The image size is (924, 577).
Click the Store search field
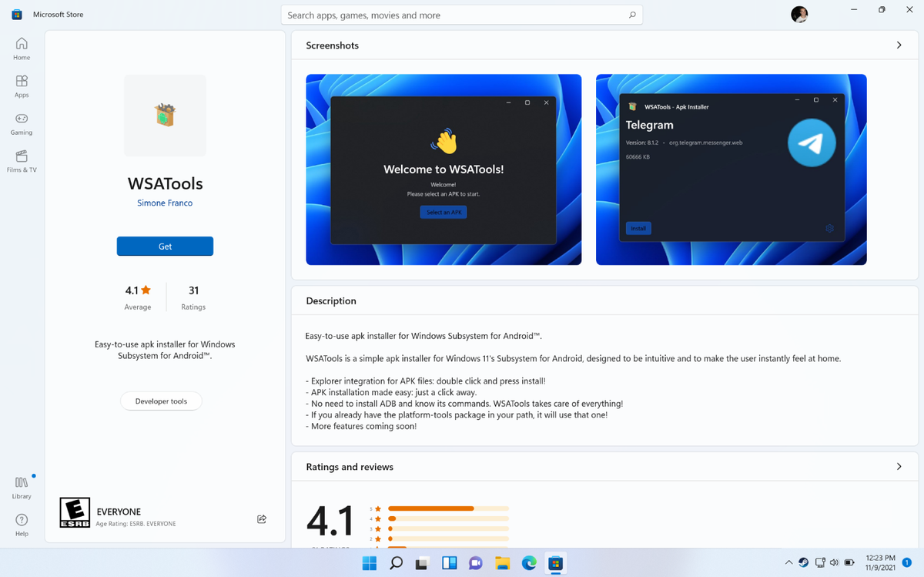pos(462,15)
